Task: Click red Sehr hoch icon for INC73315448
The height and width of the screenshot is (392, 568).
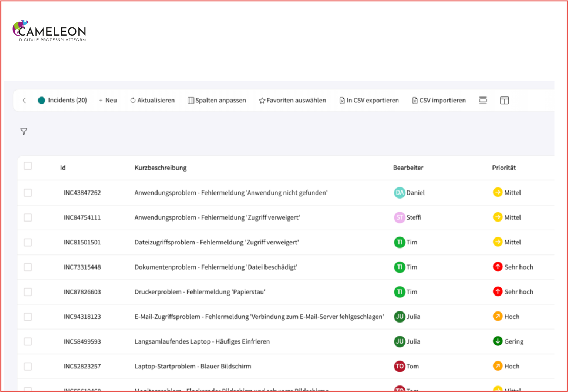Action: pos(498,267)
